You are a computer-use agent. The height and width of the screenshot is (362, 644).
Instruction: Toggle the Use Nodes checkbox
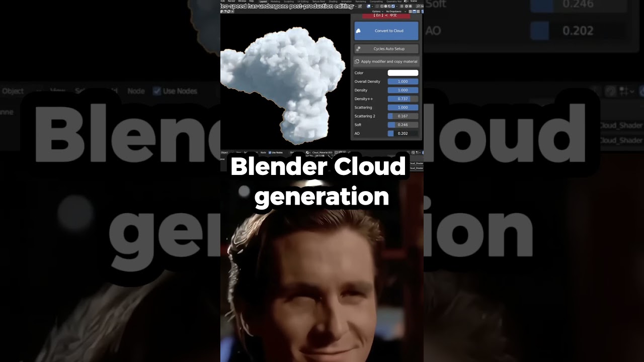tap(270, 152)
